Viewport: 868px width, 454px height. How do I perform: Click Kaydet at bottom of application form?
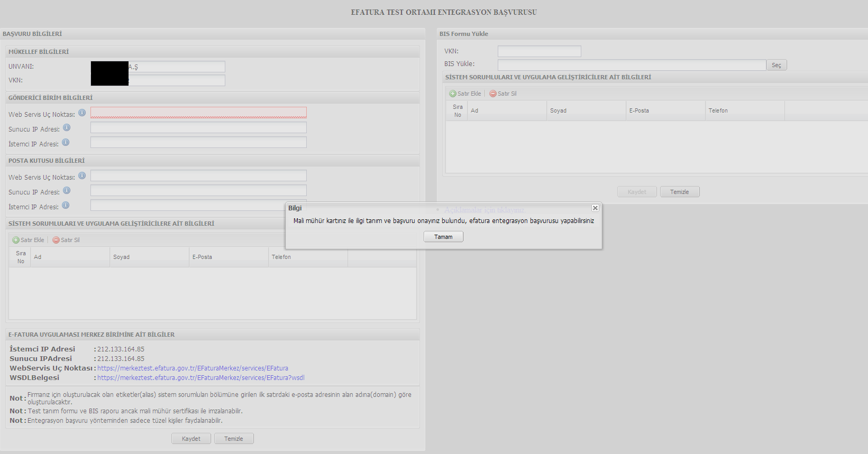point(191,439)
